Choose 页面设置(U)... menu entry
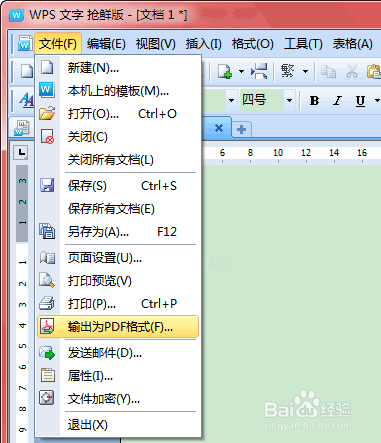The image size is (381, 443). tap(118, 258)
